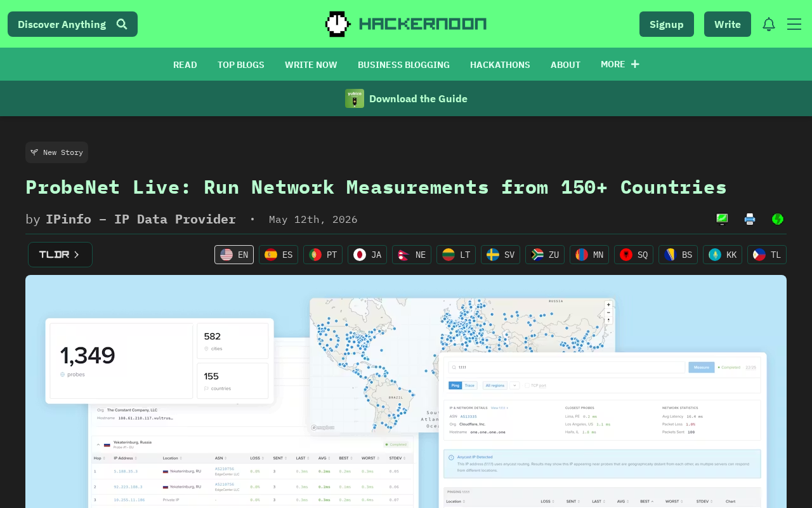Click the green lightning bolt icon
Image resolution: width=812 pixels, height=508 pixels.
tap(778, 219)
